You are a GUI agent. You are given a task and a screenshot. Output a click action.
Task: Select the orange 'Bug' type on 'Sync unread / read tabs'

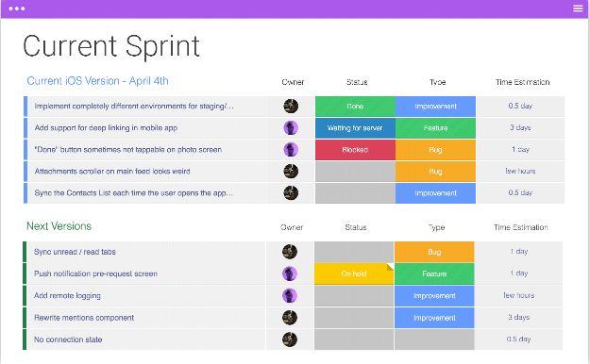tap(434, 252)
